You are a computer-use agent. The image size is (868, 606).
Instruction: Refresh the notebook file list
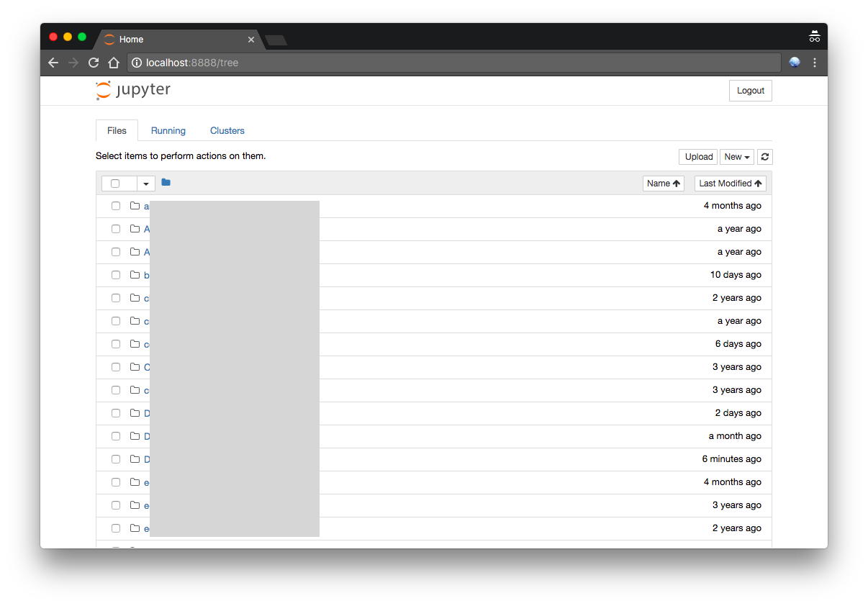coord(765,157)
